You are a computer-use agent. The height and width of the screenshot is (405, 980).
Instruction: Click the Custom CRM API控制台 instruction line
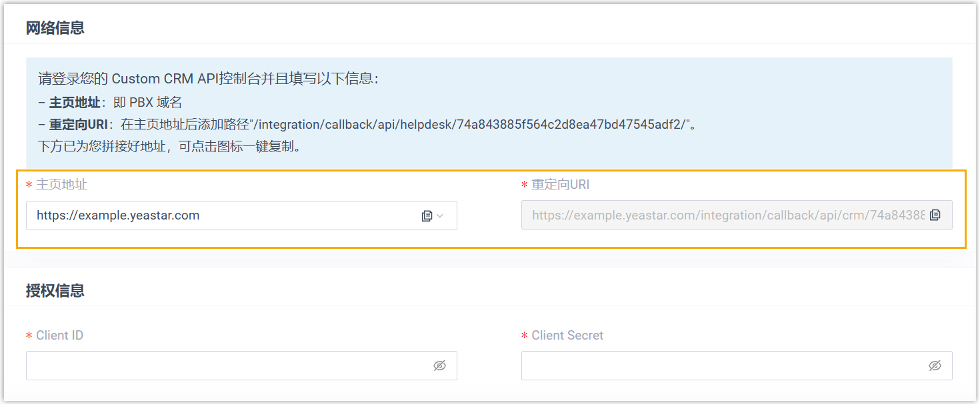click(x=208, y=79)
